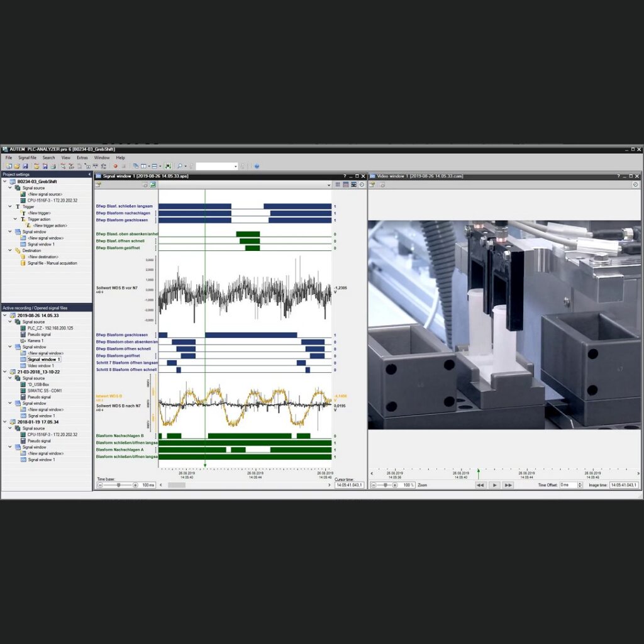Click the green synchronize windows icon

(x=167, y=166)
